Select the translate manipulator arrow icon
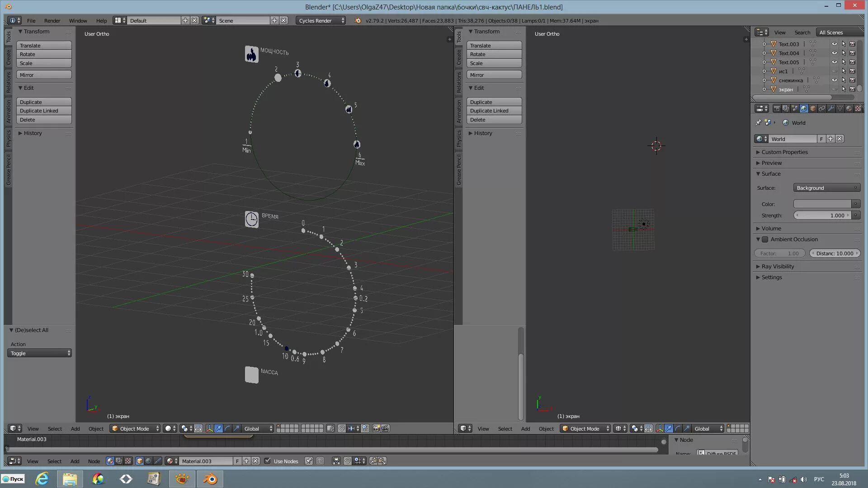Image resolution: width=868 pixels, height=488 pixels. (x=218, y=428)
